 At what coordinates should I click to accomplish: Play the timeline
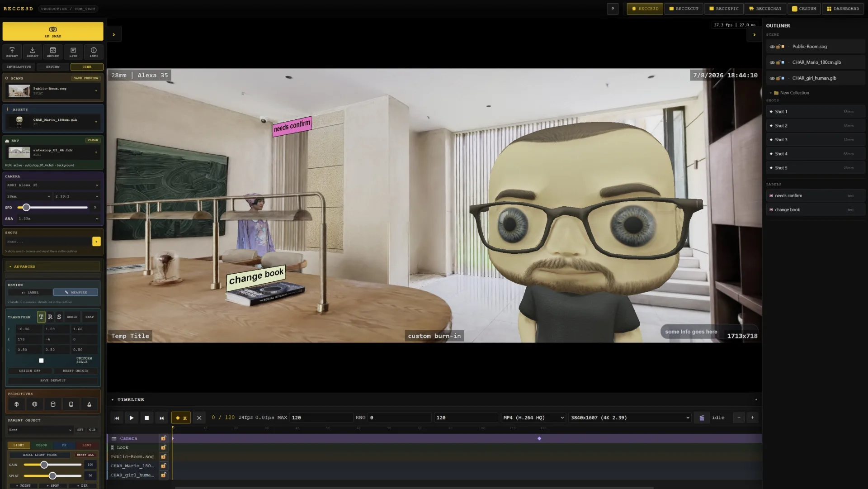tap(132, 418)
